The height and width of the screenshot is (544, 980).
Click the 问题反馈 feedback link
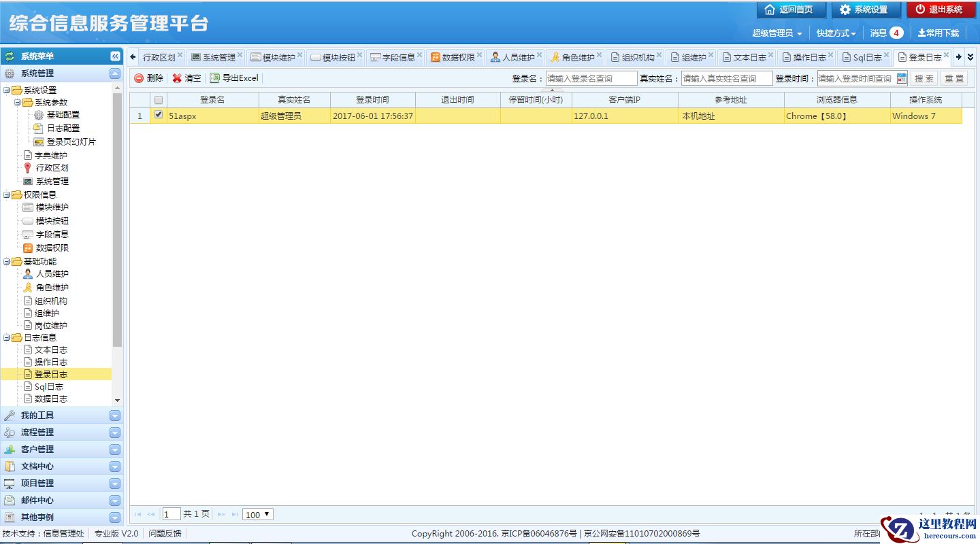(165, 534)
